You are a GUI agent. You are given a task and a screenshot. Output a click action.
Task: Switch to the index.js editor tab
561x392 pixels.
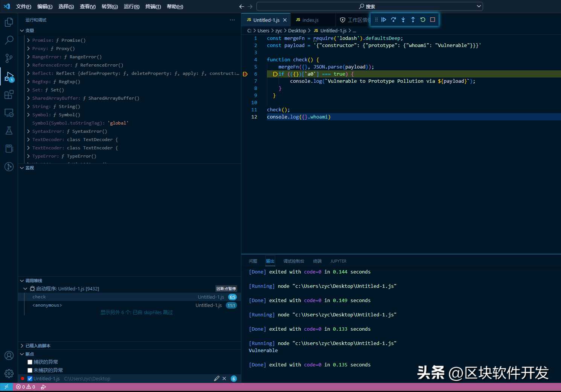(x=310, y=20)
